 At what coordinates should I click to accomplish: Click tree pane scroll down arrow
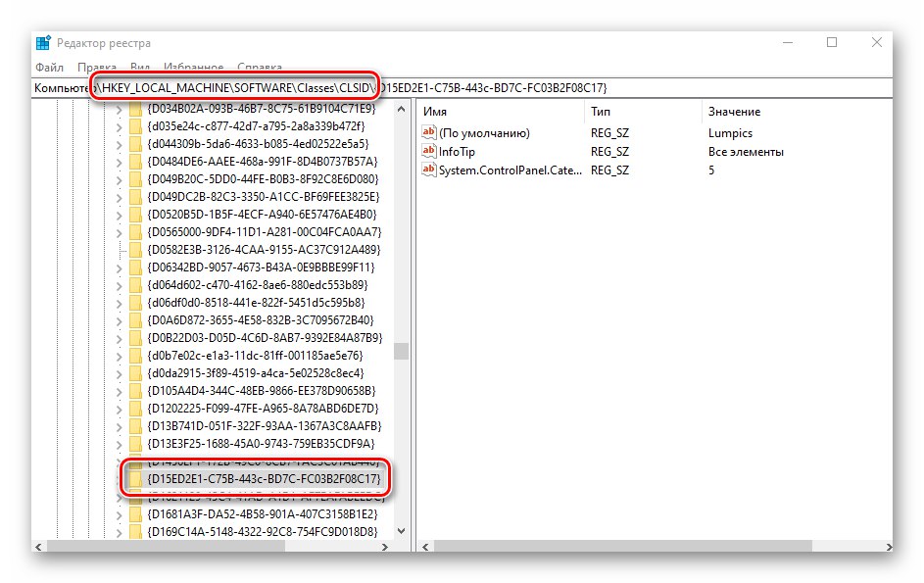tap(402, 531)
